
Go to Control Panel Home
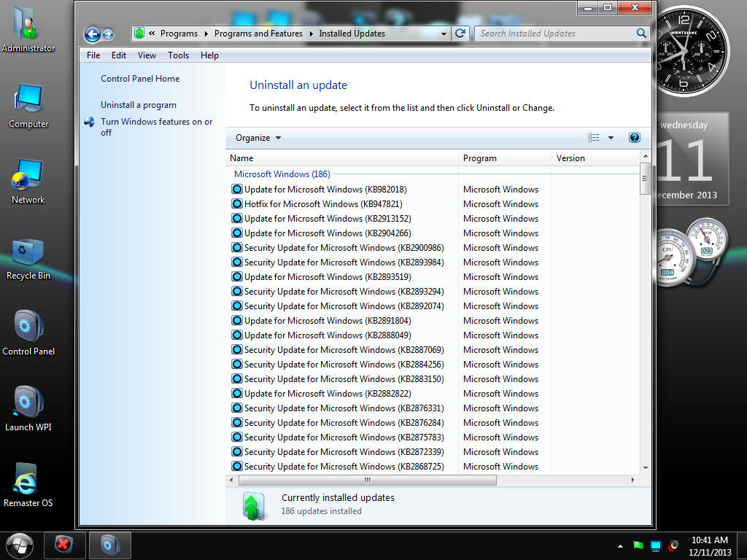click(140, 79)
